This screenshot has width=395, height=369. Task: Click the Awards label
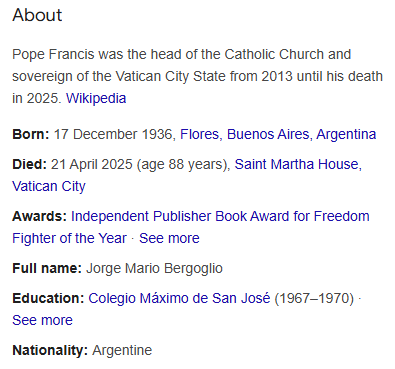pyautogui.click(x=40, y=216)
